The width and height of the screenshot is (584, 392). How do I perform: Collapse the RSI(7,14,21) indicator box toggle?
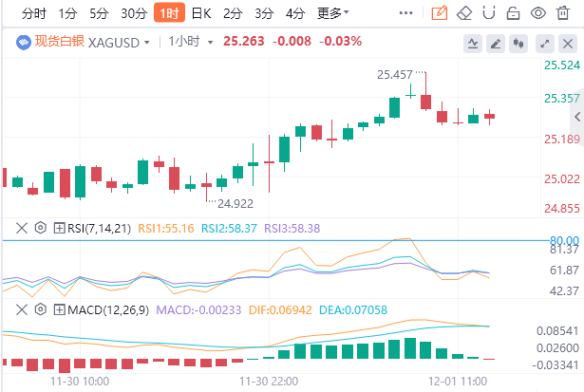point(59,228)
